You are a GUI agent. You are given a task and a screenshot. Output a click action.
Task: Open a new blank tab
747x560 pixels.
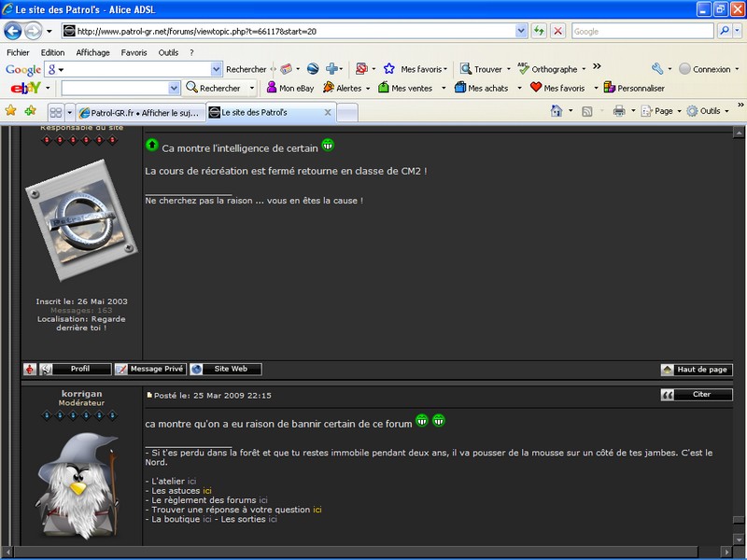click(x=347, y=113)
